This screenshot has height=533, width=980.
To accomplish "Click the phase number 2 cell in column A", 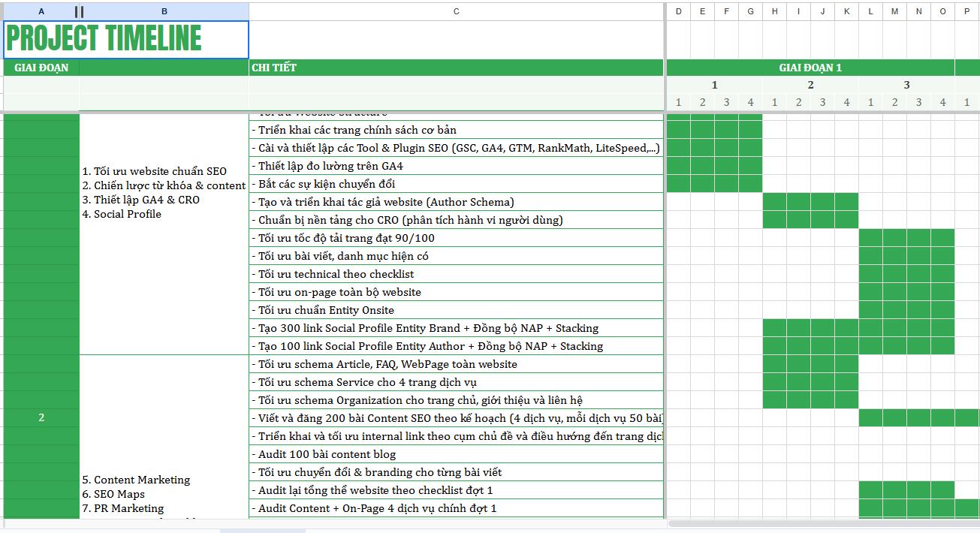I will pos(41,417).
